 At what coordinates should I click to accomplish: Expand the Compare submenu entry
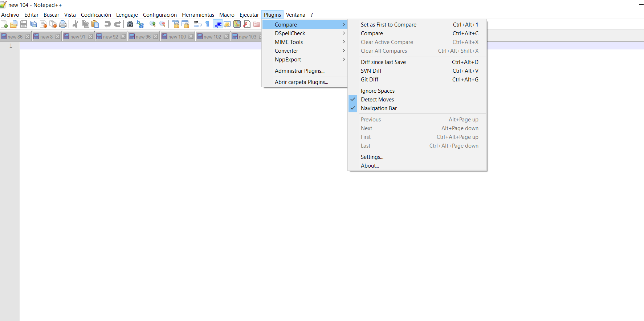coord(305,25)
